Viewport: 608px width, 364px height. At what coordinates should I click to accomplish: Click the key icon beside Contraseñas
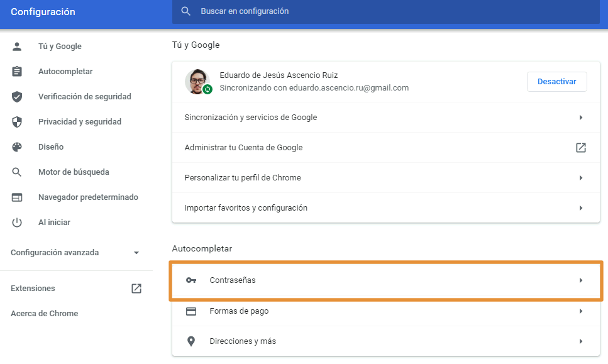(x=191, y=280)
